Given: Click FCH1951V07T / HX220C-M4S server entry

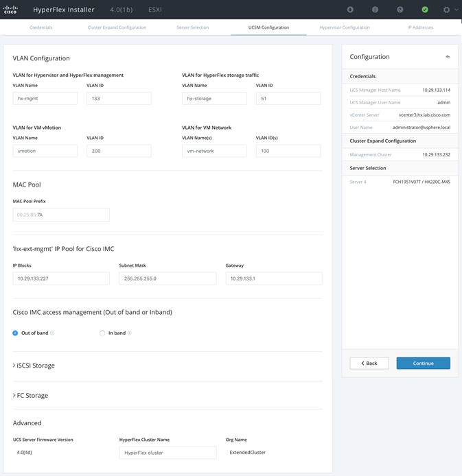Looking at the screenshot, I should pos(421,182).
